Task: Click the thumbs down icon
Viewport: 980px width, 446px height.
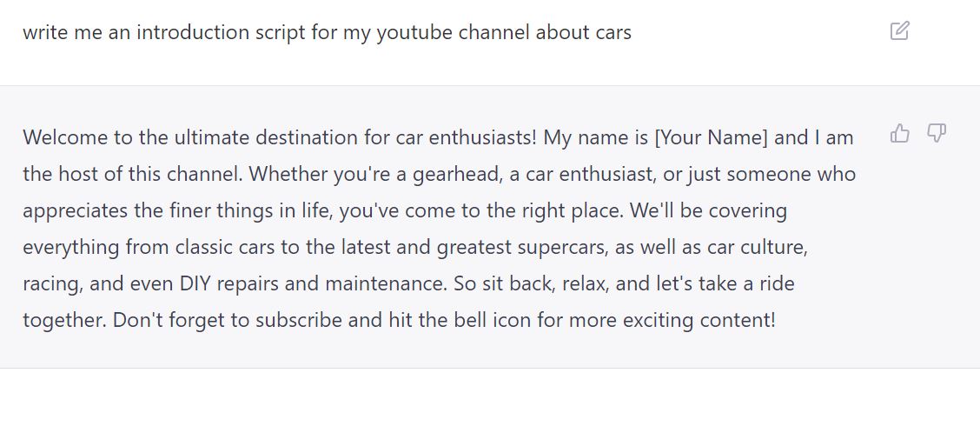Action: (x=936, y=133)
